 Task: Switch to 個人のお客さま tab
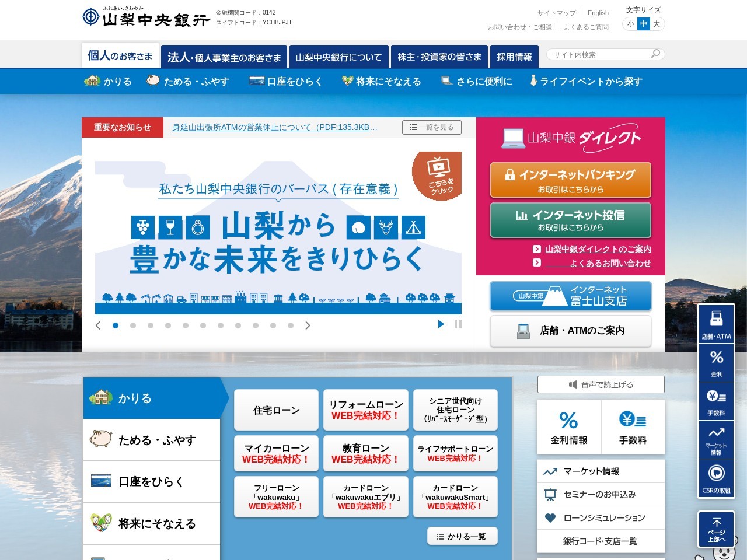pyautogui.click(x=120, y=56)
